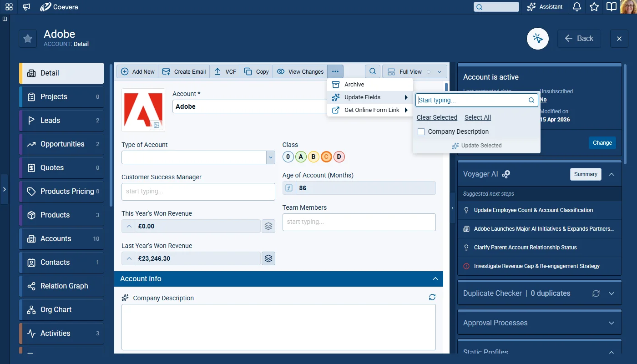637x364 pixels.
Task: Click the Voyager AI Summary button
Action: [x=586, y=174]
